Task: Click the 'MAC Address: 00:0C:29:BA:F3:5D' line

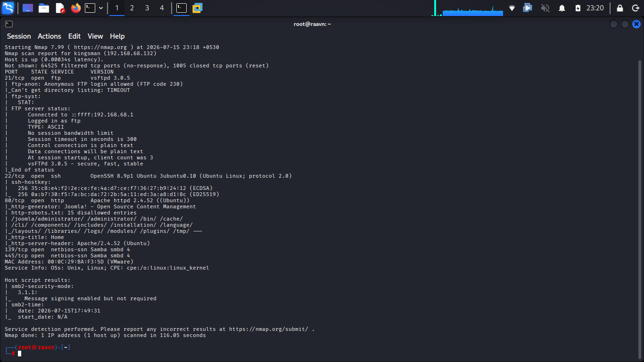Action: (x=69, y=262)
